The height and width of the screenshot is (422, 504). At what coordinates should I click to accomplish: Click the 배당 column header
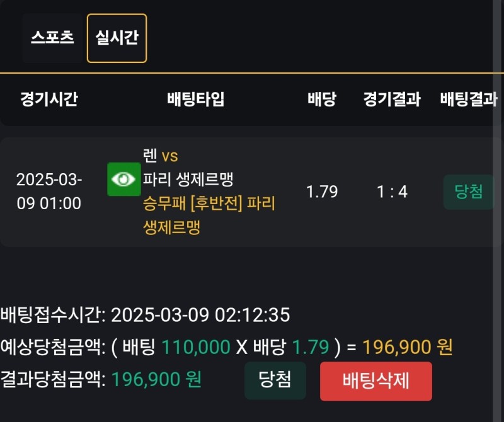point(321,100)
